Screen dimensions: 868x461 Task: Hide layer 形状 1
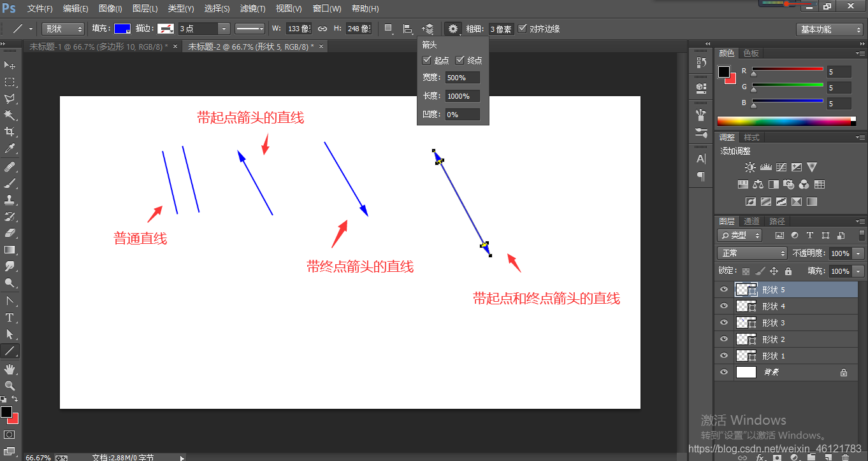[x=723, y=356]
